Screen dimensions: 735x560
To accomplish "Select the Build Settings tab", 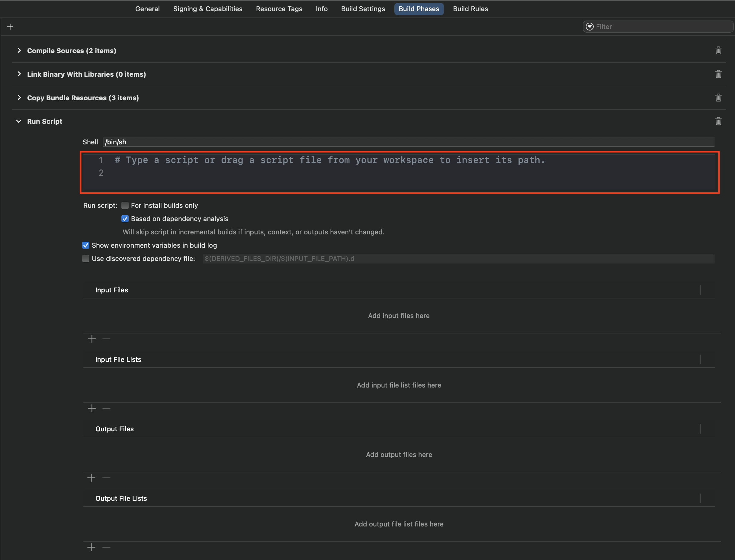I will coord(362,8).
